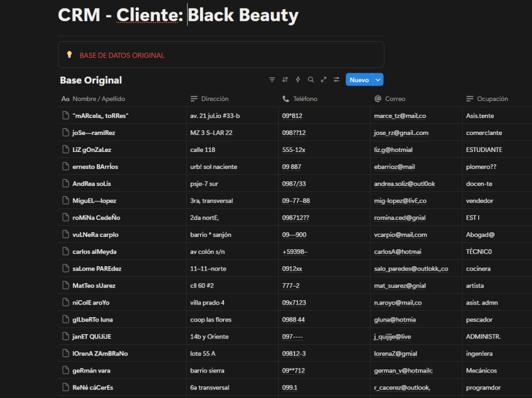532x398 pixels.
Task: Click the page icon for niColE aroYo row
Action: pyautogui.click(x=66, y=302)
